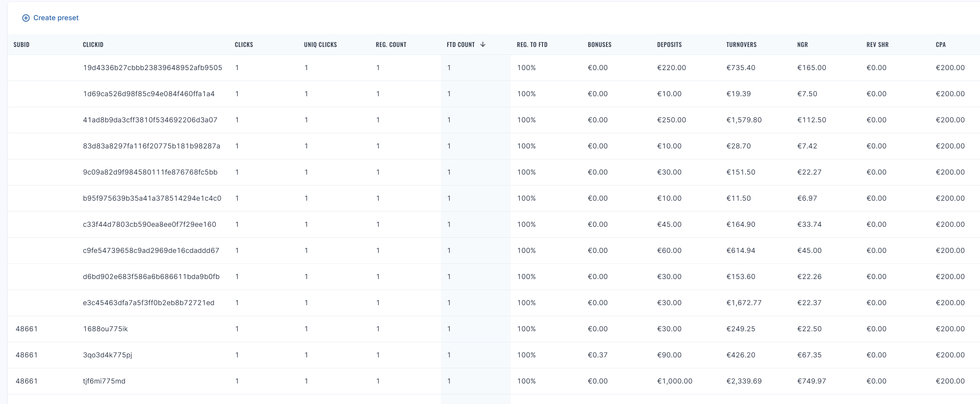The image size is (980, 404).
Task: Select click ID 1688ou775ik
Action: point(105,329)
